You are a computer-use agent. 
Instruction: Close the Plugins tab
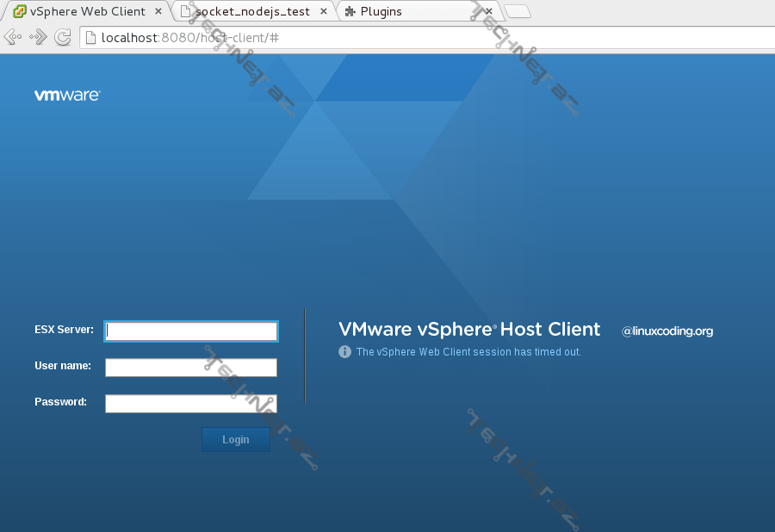pyautogui.click(x=488, y=12)
